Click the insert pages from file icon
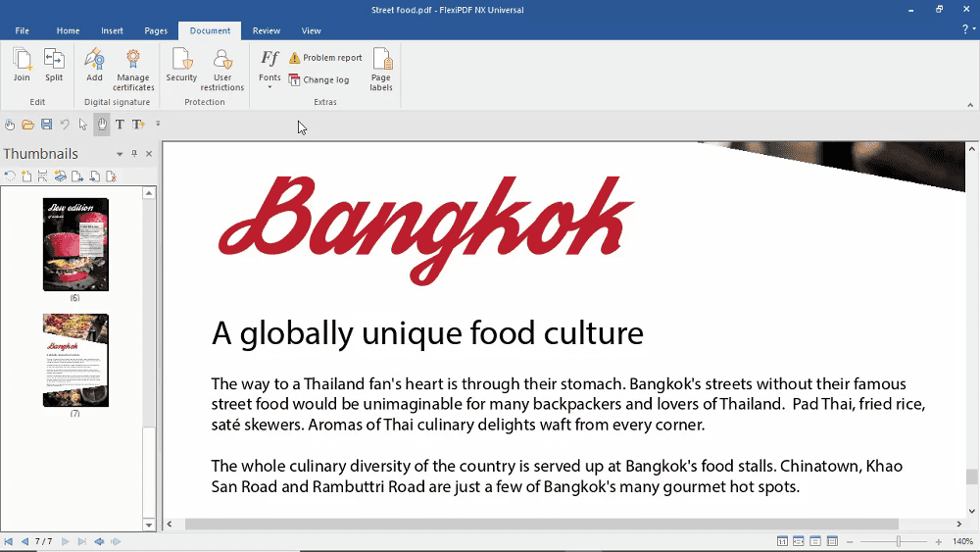The height and width of the screenshot is (552, 980). (x=94, y=176)
